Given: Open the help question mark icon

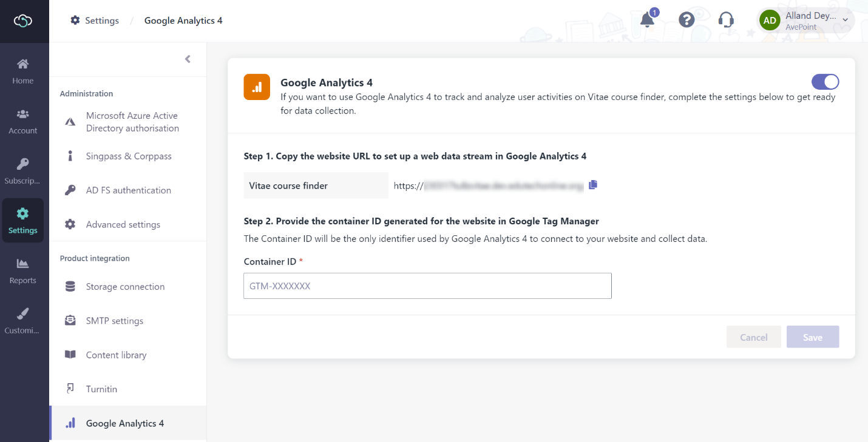Looking at the screenshot, I should pos(687,20).
